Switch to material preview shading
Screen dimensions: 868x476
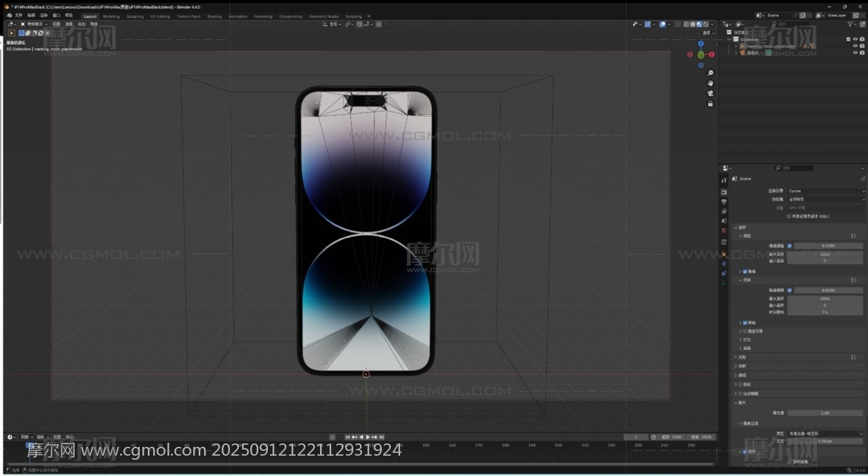700,24
